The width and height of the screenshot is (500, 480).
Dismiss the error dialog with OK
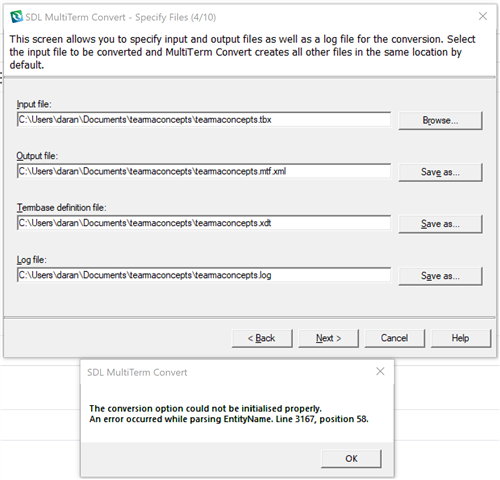coord(351,459)
